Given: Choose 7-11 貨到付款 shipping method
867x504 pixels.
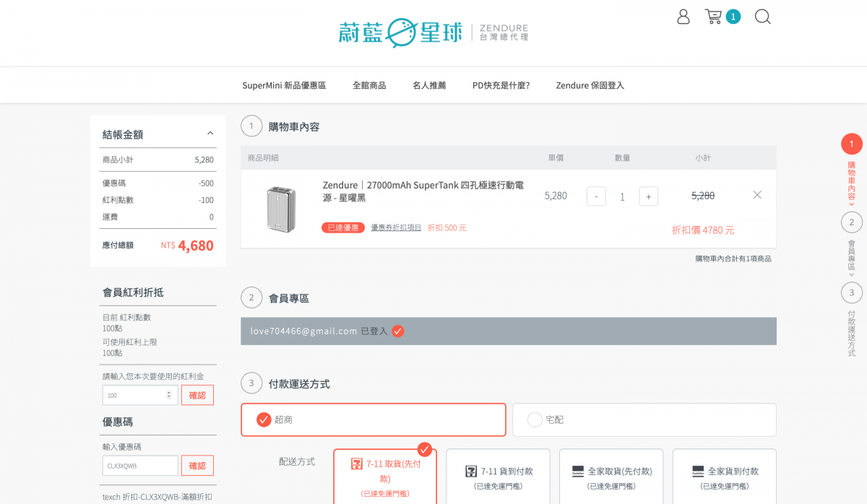Looking at the screenshot, I should point(498,477).
